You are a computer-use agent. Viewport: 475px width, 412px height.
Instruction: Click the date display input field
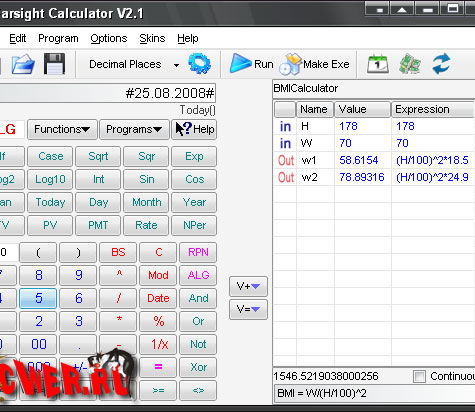click(x=107, y=93)
